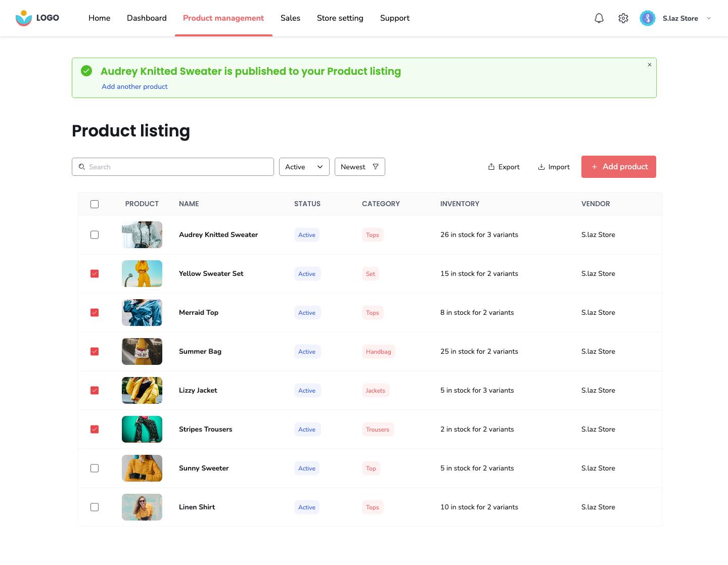Expand the store account menu chevron

(x=709, y=18)
